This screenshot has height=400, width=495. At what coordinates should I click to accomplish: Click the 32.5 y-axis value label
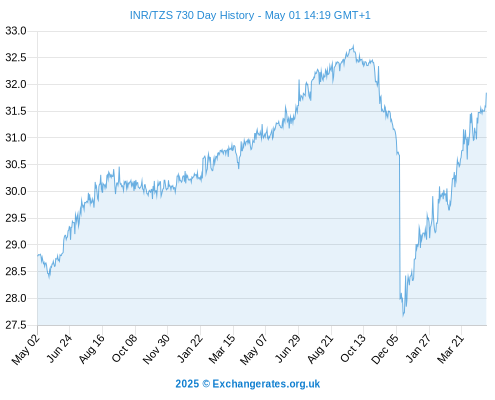[15, 58]
